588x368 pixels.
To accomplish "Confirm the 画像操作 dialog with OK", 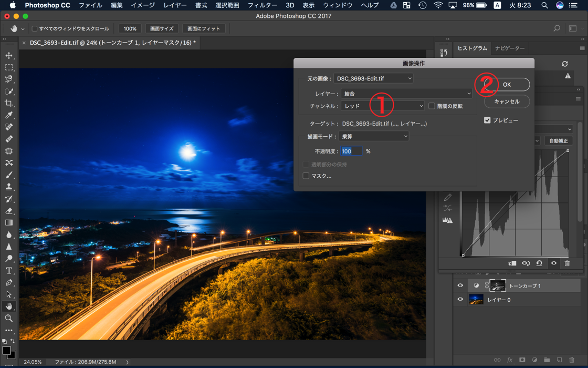I will 507,85.
